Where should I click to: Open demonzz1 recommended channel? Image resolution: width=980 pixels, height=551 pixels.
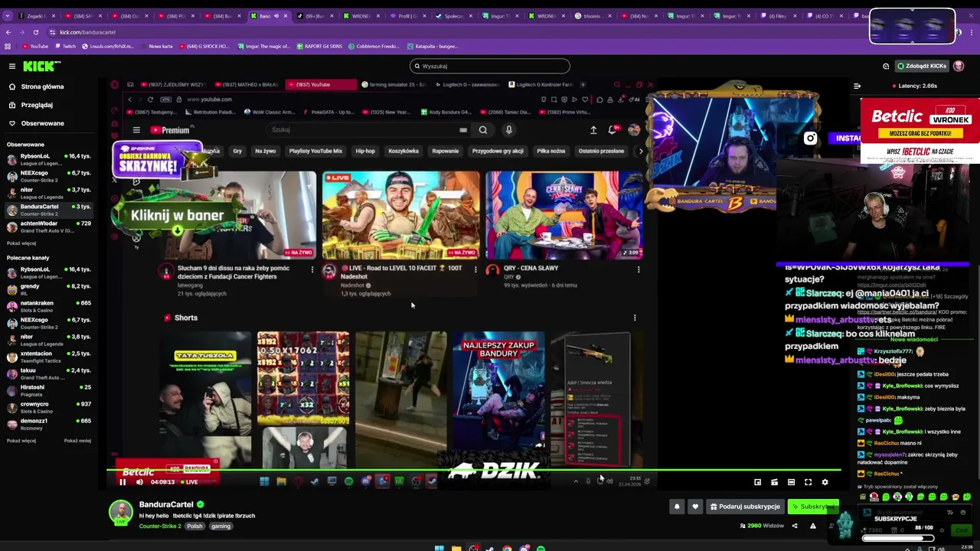coord(49,424)
